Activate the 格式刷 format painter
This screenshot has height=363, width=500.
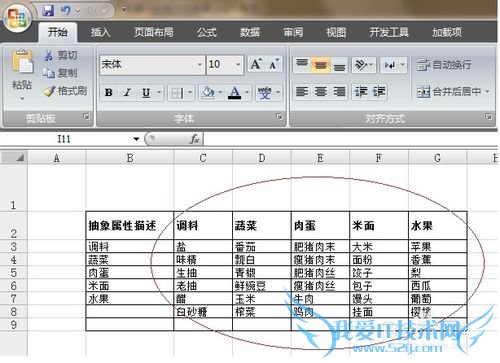point(66,91)
